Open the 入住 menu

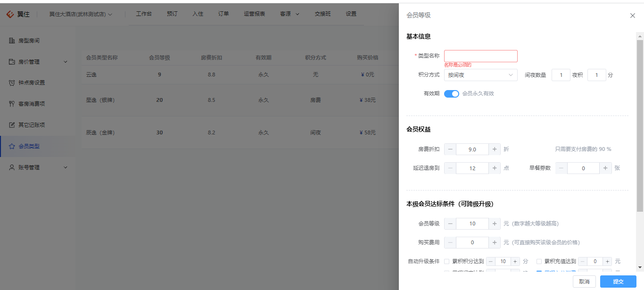[x=198, y=14]
